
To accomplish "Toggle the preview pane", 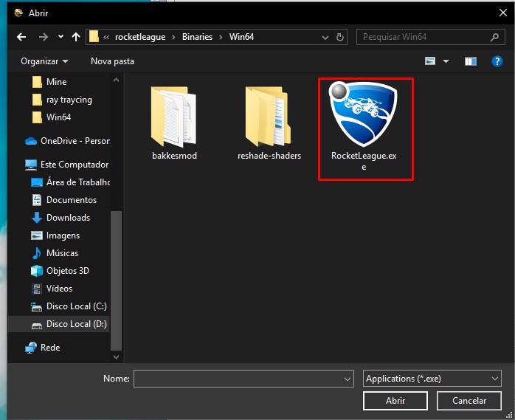I will pos(470,61).
